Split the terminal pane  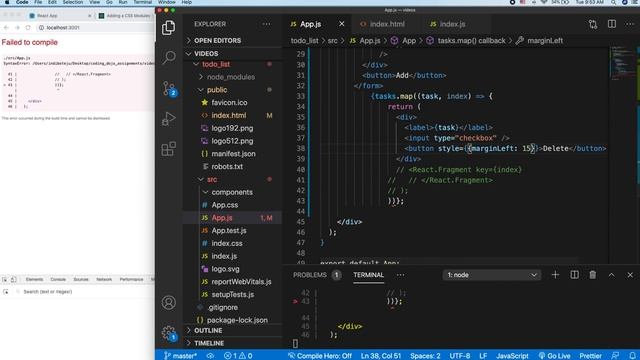click(x=574, y=275)
